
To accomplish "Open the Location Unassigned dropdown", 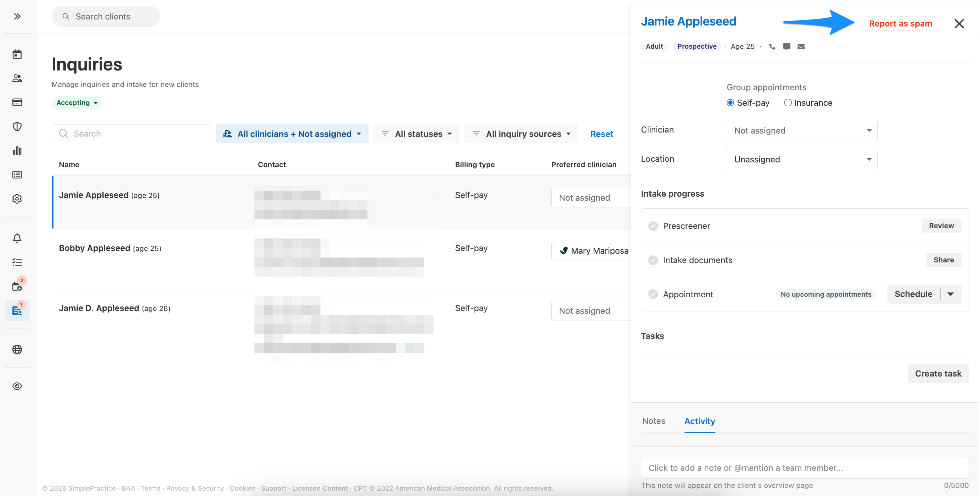I will pos(802,159).
